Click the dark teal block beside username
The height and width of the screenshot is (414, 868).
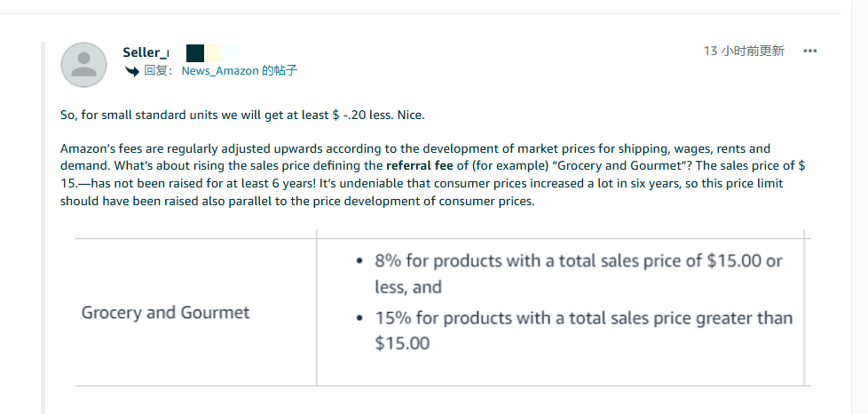tap(195, 53)
